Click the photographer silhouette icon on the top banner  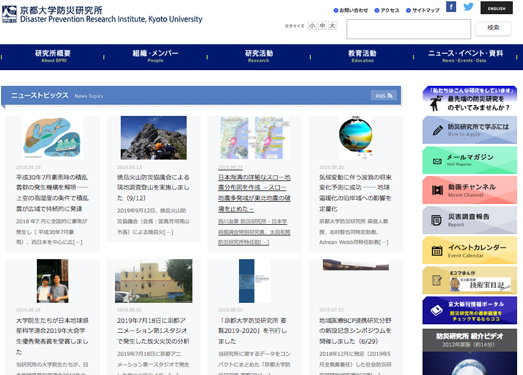tap(435, 103)
